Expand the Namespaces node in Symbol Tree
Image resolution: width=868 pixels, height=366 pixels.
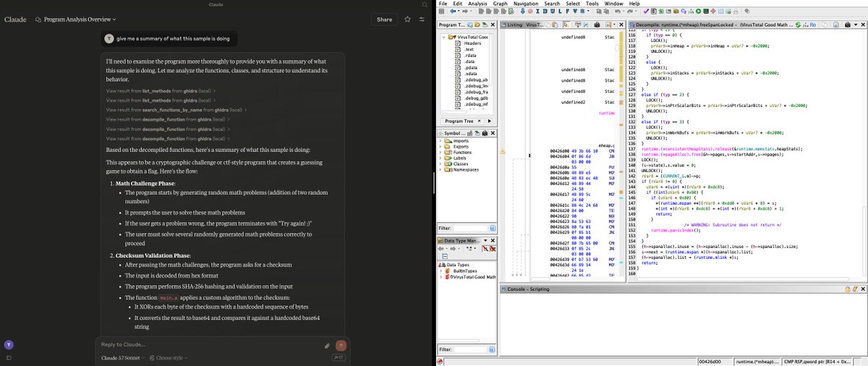(x=441, y=170)
